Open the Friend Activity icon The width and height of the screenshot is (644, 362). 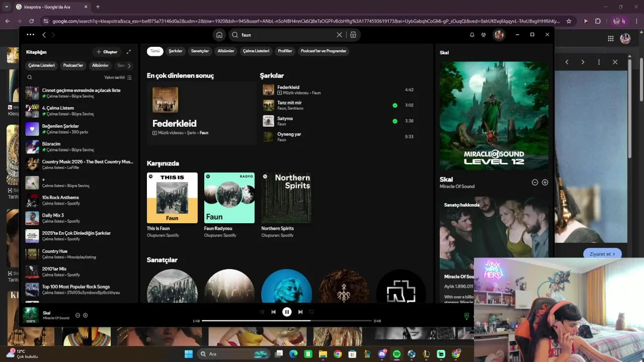pos(484,35)
